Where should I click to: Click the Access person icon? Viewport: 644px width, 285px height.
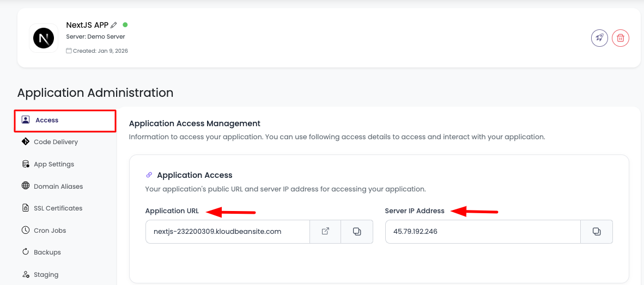tap(26, 120)
